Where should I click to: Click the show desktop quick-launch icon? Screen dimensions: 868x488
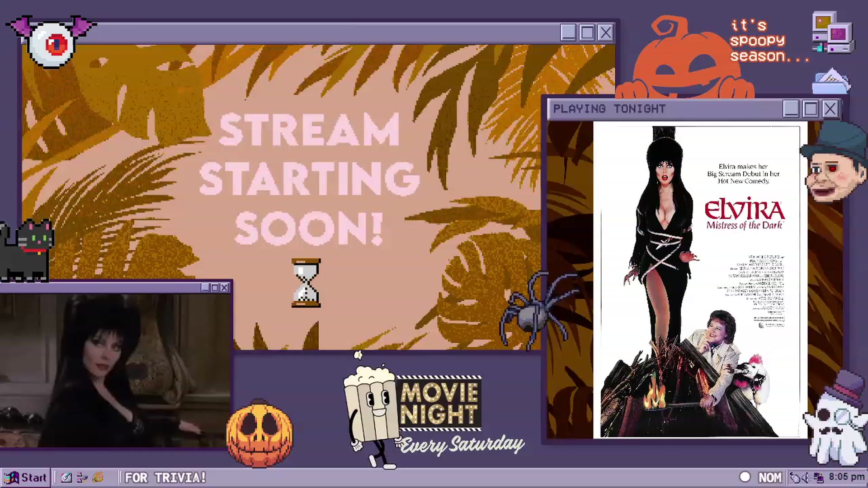82,478
